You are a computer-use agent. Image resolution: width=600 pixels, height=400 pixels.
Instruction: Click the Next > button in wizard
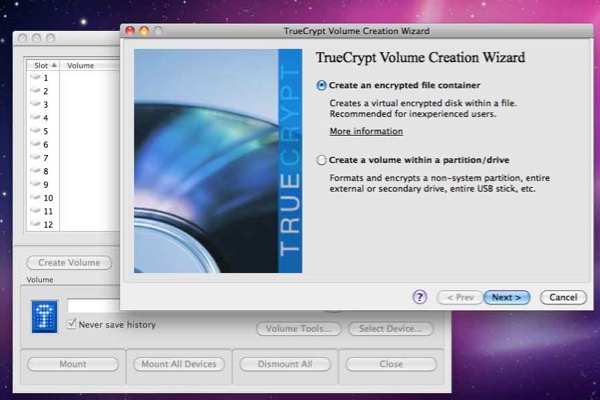tap(507, 297)
